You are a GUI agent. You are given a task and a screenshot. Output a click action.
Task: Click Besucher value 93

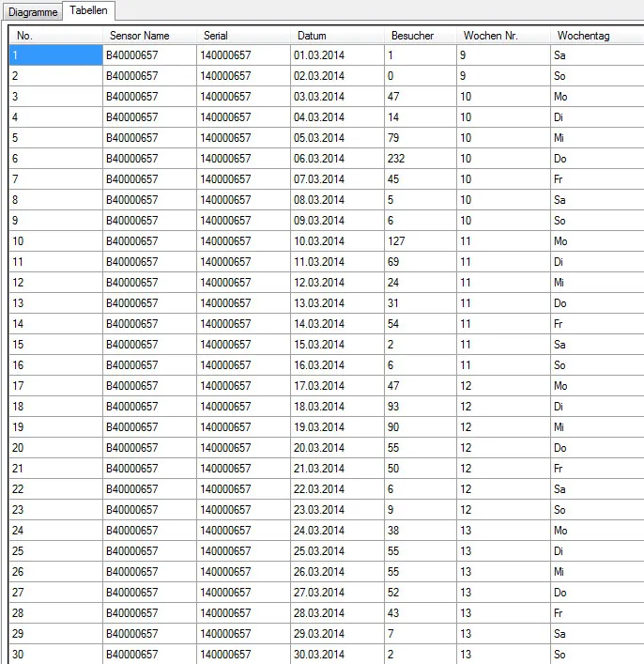point(421,407)
